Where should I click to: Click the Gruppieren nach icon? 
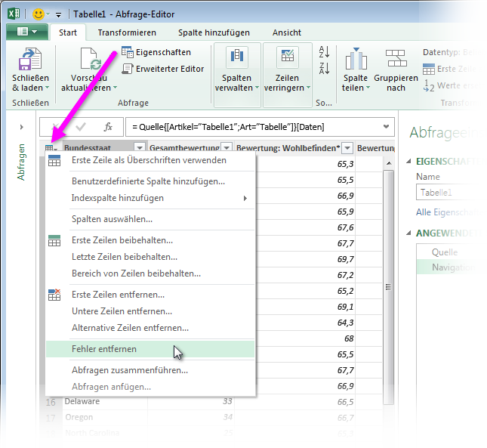[396, 58]
